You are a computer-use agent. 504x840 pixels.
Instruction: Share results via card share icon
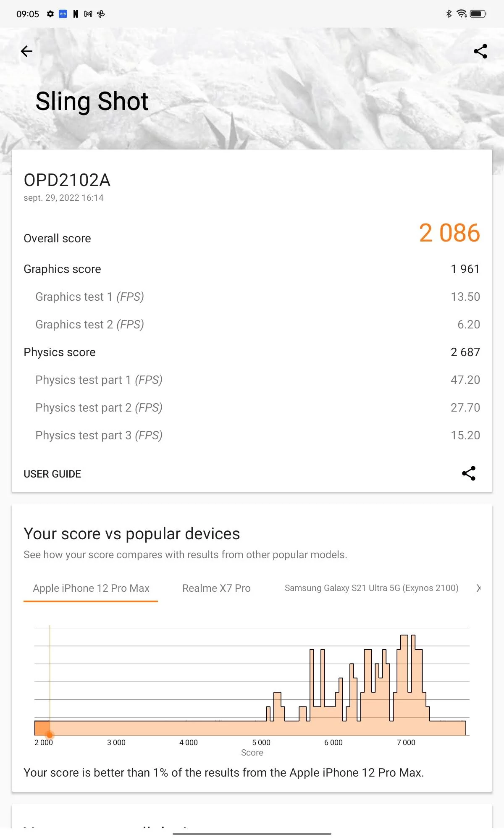click(469, 473)
